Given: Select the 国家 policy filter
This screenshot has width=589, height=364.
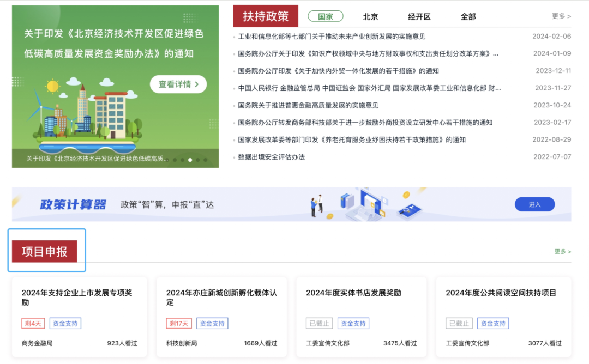Looking at the screenshot, I should pyautogui.click(x=326, y=16).
